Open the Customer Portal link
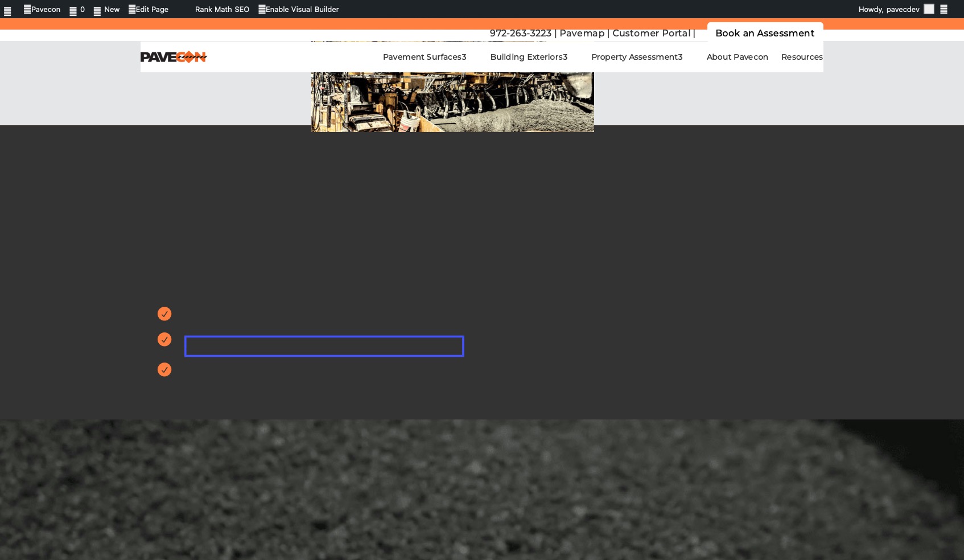The width and height of the screenshot is (964, 560). 651,33
